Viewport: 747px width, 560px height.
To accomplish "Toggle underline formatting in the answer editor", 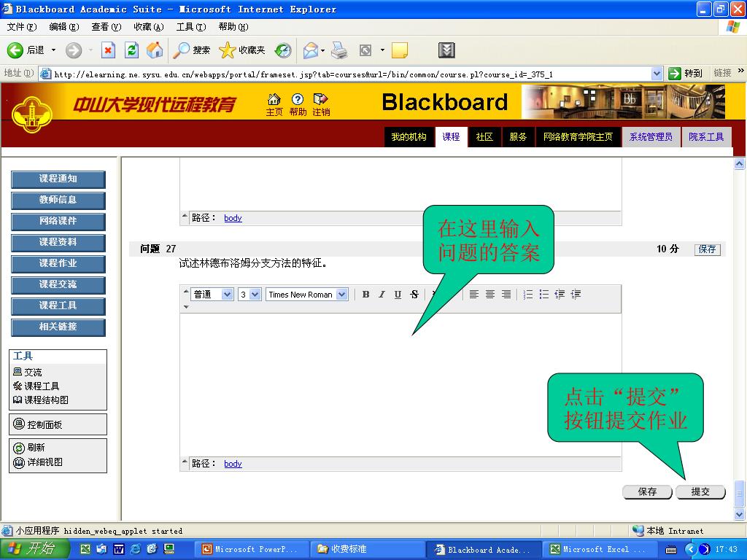I will coord(398,295).
